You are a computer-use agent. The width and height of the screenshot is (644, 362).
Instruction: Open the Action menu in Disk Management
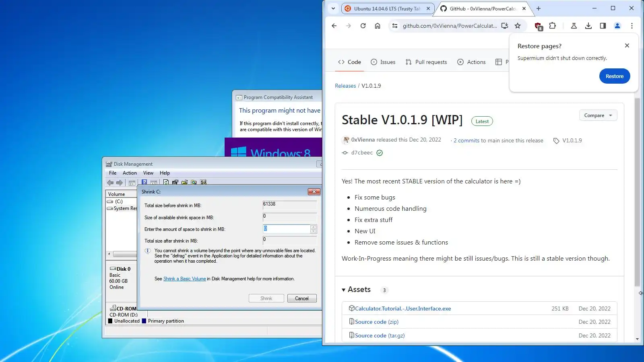point(130,173)
